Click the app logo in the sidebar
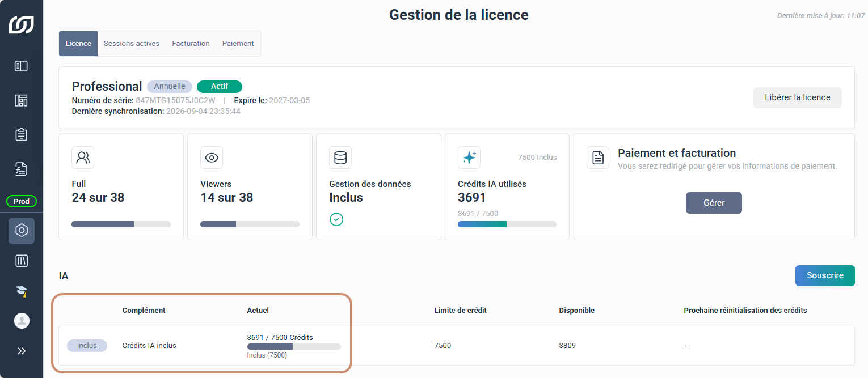 [x=21, y=25]
